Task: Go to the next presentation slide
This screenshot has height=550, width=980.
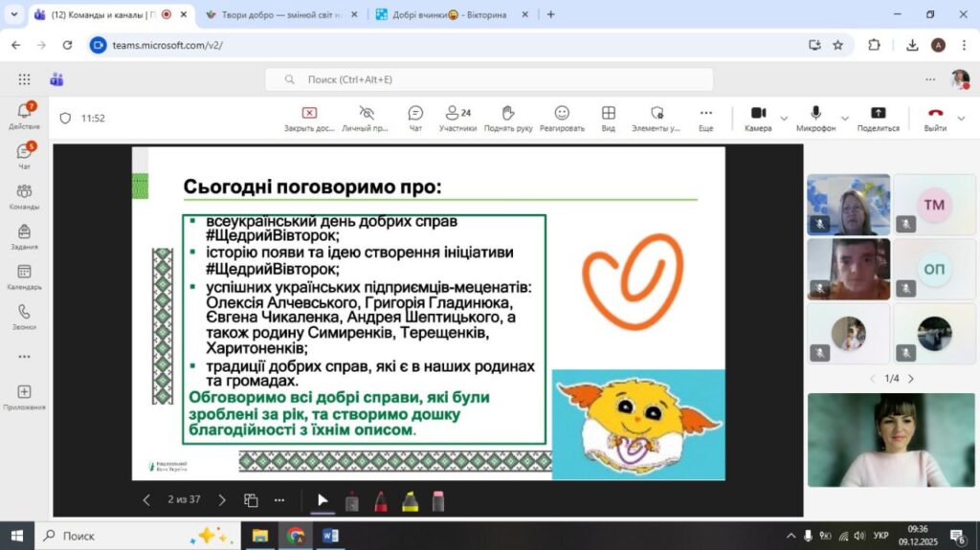Action: click(x=222, y=499)
